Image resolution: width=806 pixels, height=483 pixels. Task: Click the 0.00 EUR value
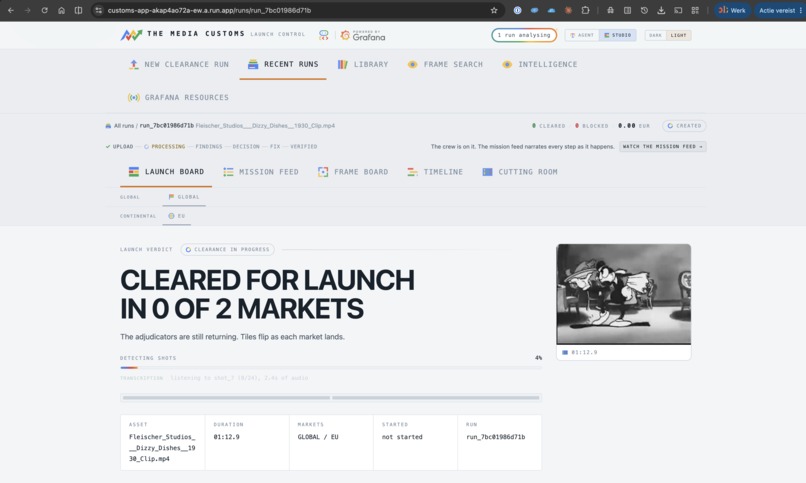point(634,125)
